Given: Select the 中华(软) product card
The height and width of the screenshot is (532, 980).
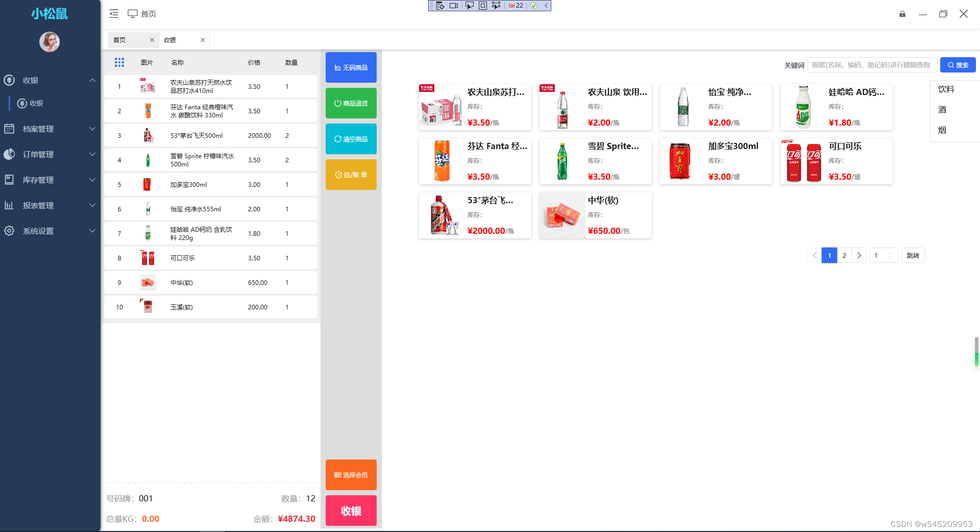Looking at the screenshot, I should click(595, 215).
